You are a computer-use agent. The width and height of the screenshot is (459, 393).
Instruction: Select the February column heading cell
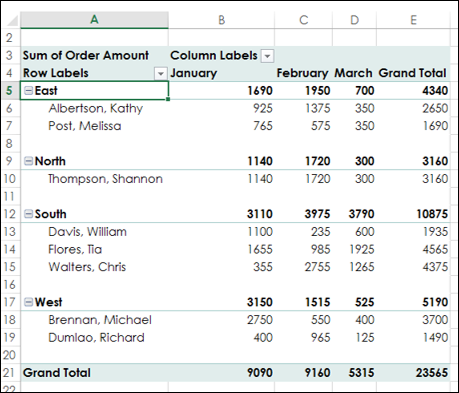pyautogui.click(x=303, y=73)
